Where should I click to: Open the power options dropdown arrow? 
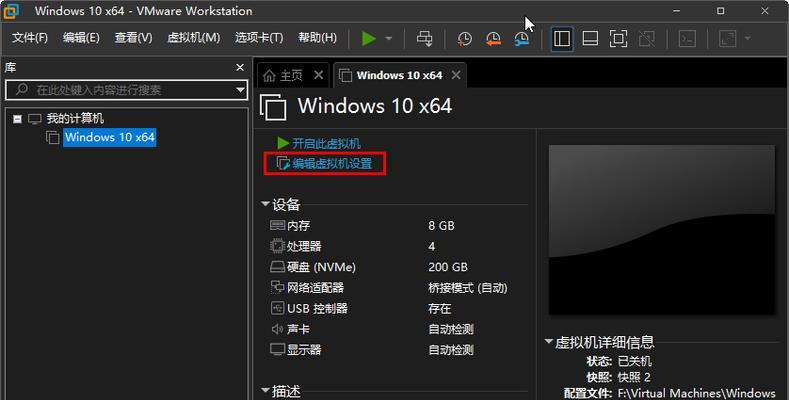tap(388, 38)
